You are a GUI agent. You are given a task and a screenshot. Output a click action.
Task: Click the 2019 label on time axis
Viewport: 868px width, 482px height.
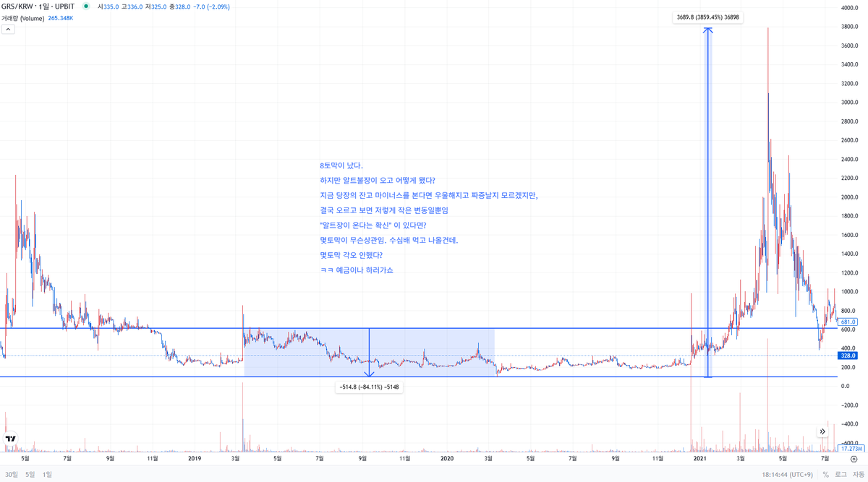click(194, 458)
